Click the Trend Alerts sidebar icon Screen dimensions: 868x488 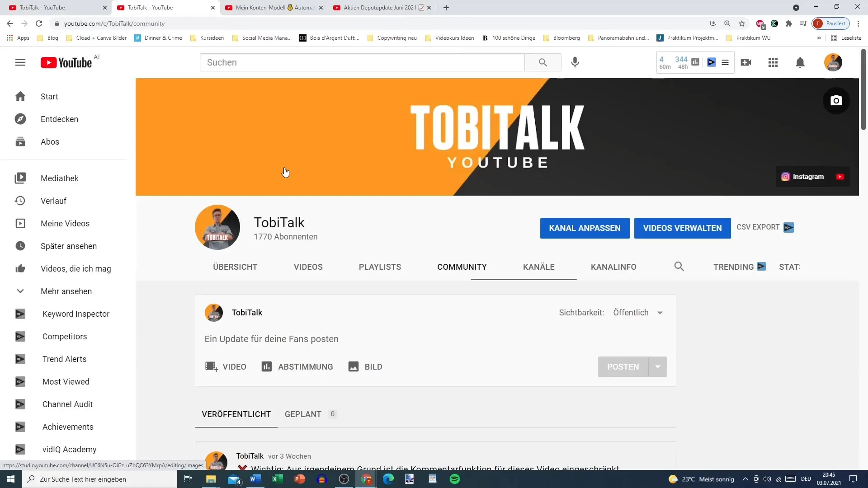(x=20, y=359)
